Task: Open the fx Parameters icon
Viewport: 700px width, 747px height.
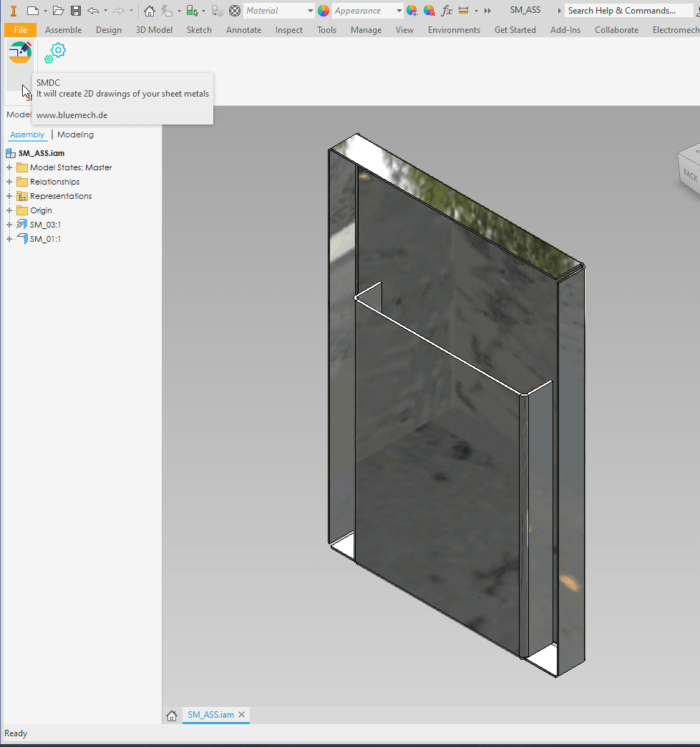Action: (447, 11)
